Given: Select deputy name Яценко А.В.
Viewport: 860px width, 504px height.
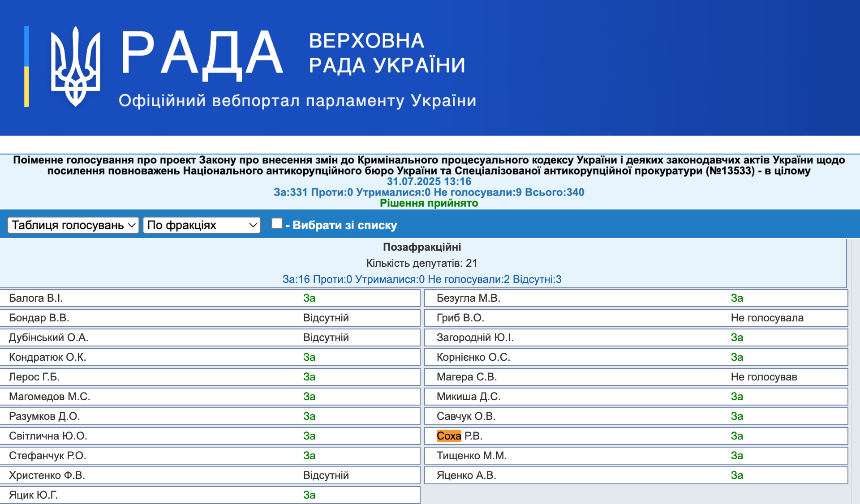Looking at the screenshot, I should point(466,475).
